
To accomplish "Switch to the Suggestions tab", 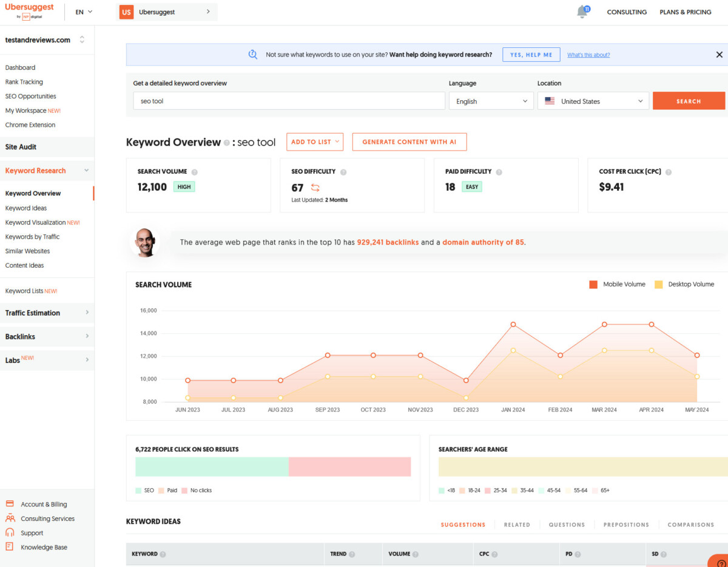I will tap(463, 525).
